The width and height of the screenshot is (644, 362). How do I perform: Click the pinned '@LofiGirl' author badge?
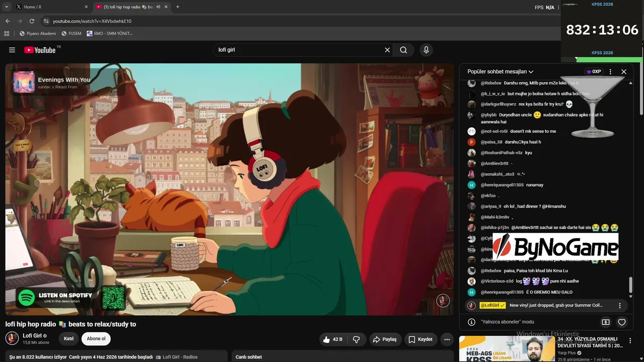[493, 305]
